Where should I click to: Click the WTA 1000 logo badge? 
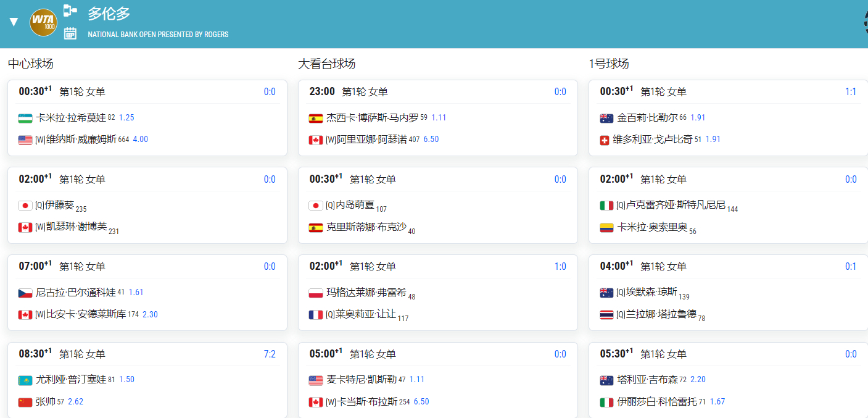click(x=43, y=23)
